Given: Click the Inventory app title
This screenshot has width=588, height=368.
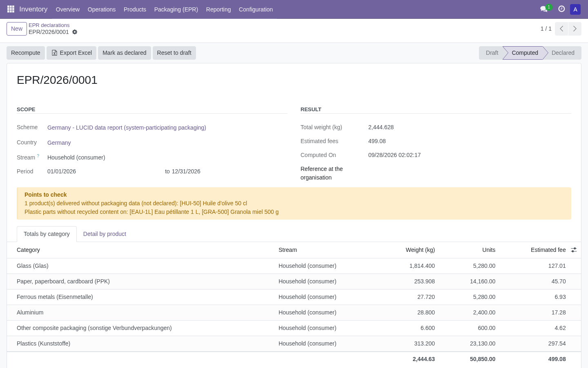Looking at the screenshot, I should [x=33, y=9].
